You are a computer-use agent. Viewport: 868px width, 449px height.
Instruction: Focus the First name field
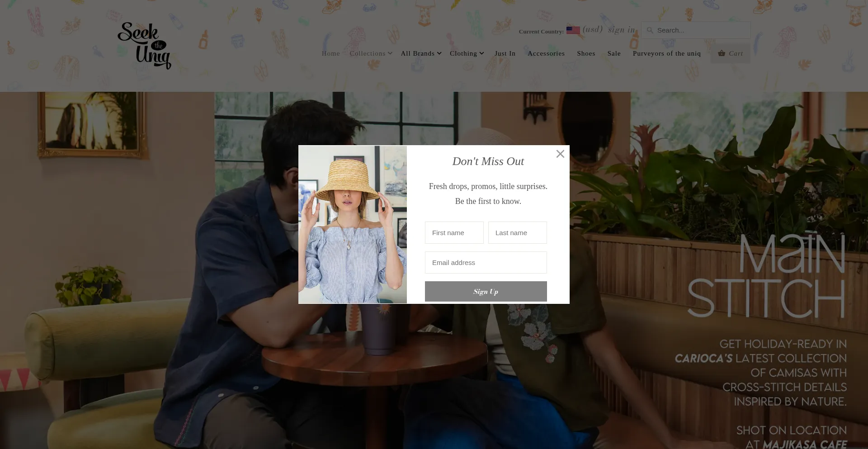click(x=454, y=232)
